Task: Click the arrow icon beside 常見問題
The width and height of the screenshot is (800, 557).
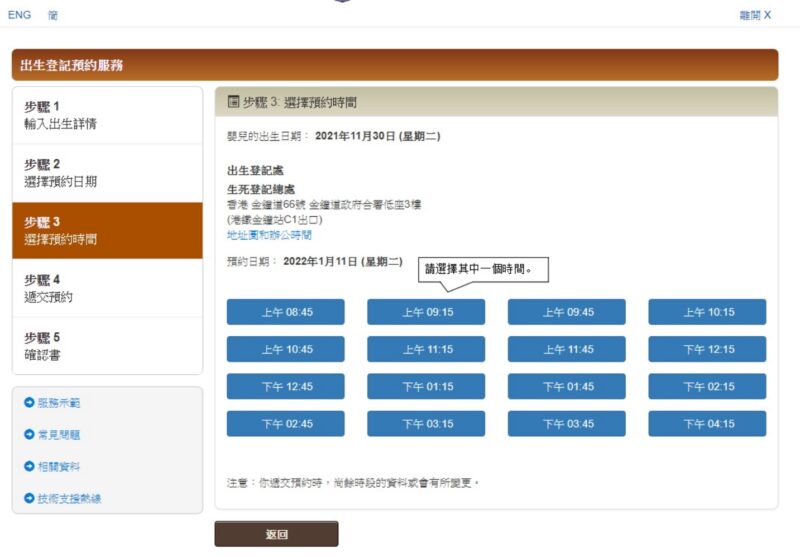Action: [x=29, y=435]
